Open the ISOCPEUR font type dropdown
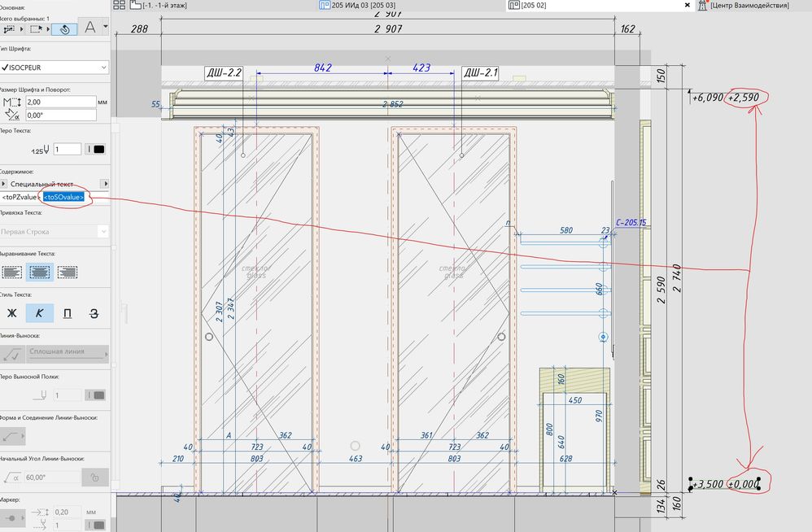This screenshot has height=532, width=812. [55, 68]
